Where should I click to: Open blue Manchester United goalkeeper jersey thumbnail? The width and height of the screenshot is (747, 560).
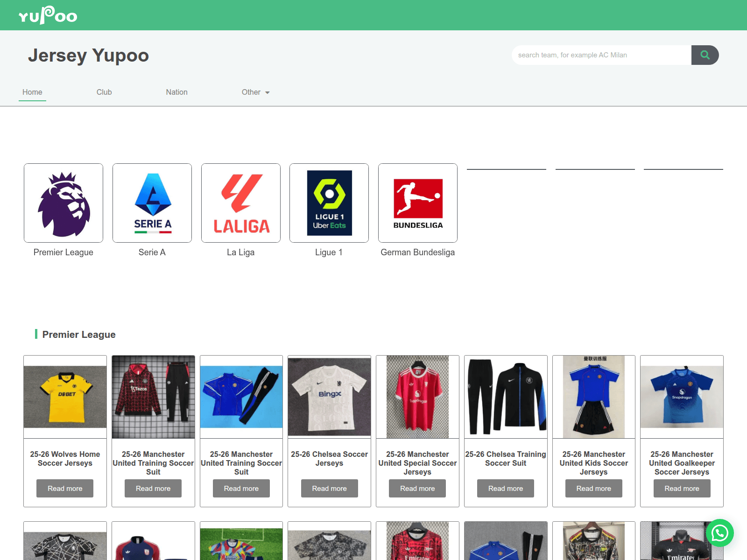(x=682, y=397)
